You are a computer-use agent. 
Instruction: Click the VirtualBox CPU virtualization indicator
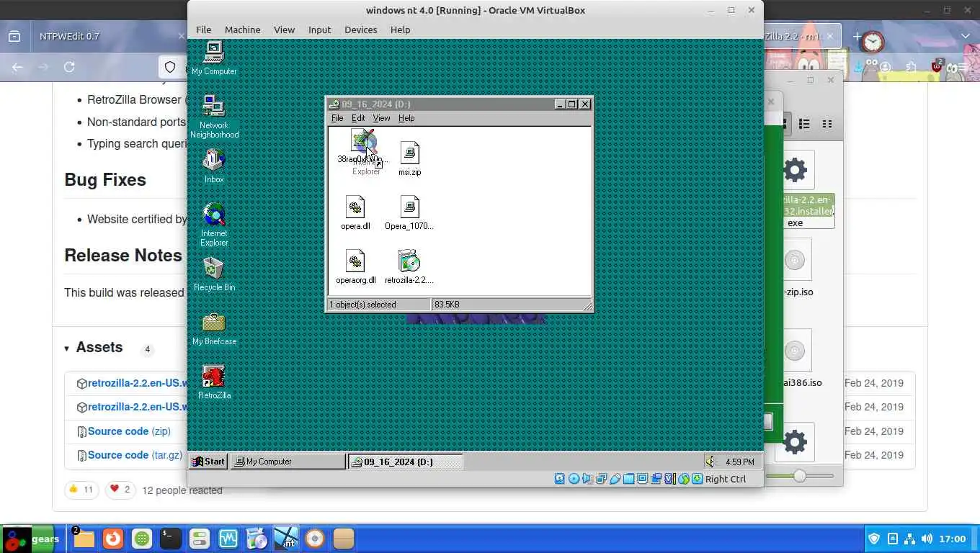[669, 479]
